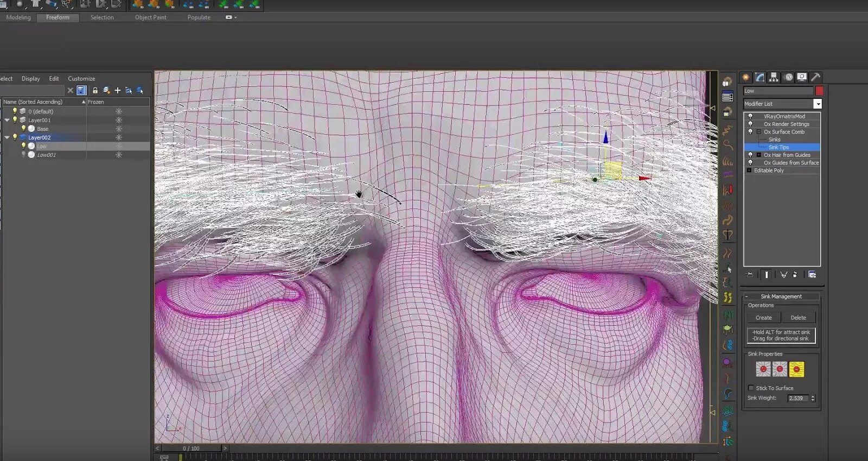Image resolution: width=868 pixels, height=461 pixels.
Task: Toggle visibility bulb of 0 (default) layer
Action: pos(15,111)
